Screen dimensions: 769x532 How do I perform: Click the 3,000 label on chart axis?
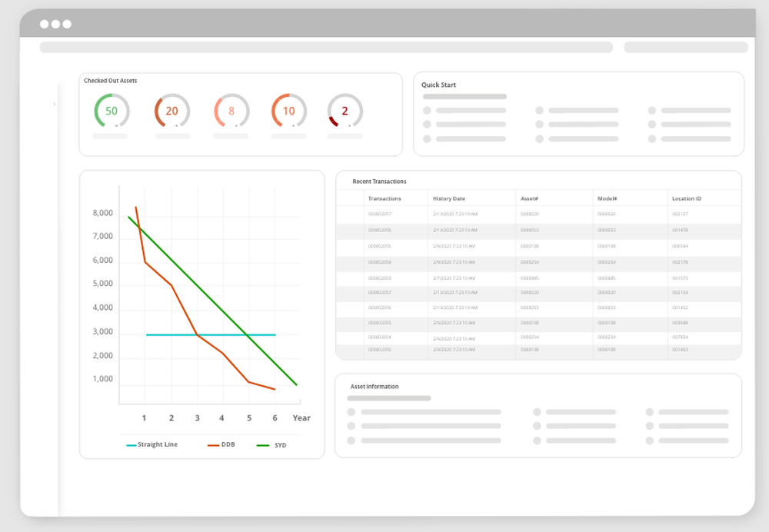coord(102,331)
